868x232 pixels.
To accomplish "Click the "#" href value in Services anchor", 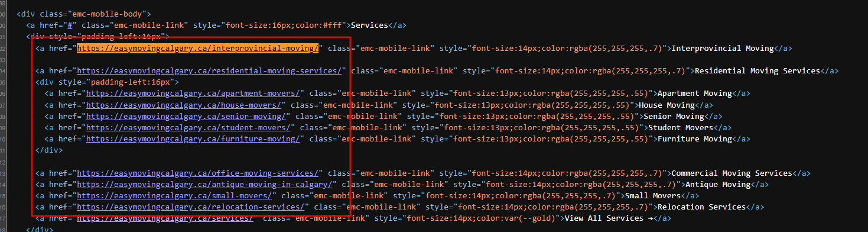I will point(70,25).
